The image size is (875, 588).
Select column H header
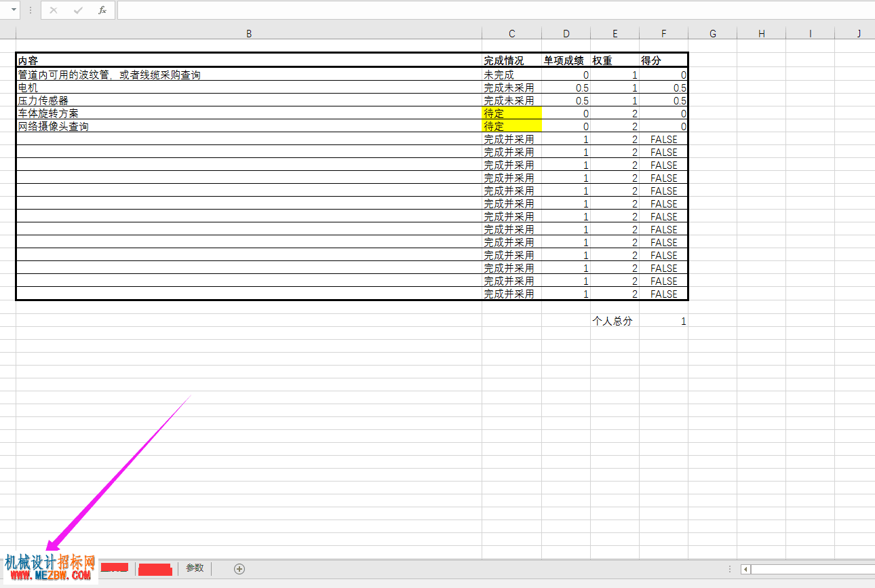click(x=761, y=33)
